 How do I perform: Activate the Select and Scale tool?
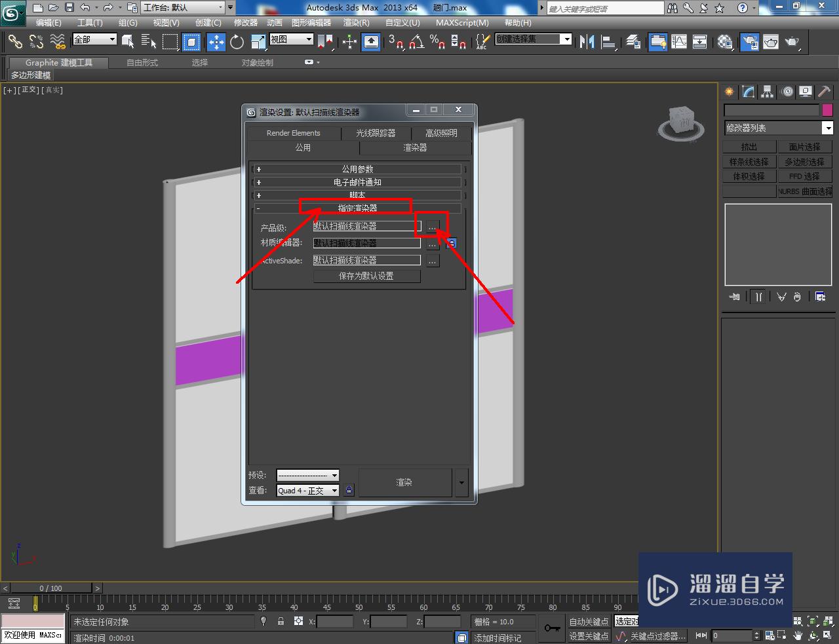[x=258, y=42]
